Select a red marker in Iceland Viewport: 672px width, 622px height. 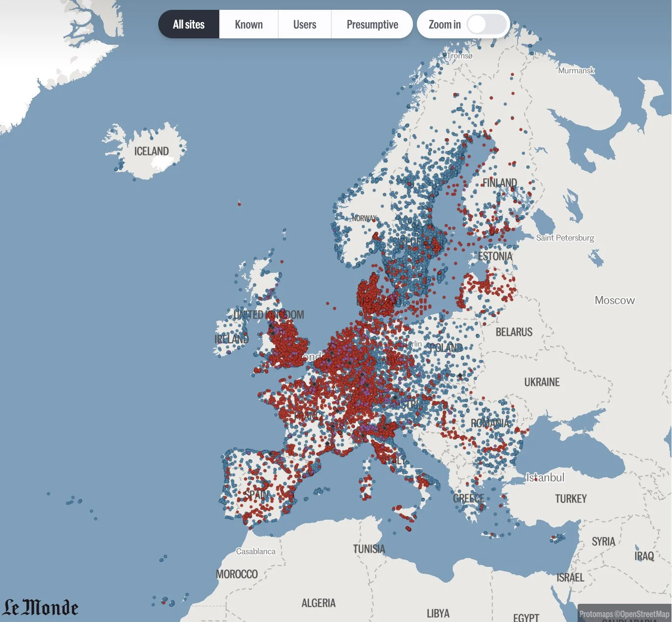pyautogui.click(x=239, y=204)
